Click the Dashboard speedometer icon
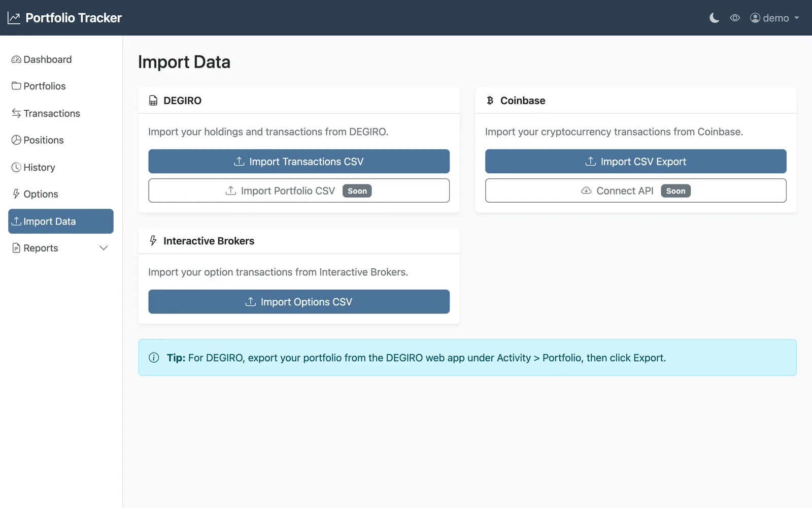Screen dimensions: 812x508 [16, 59]
